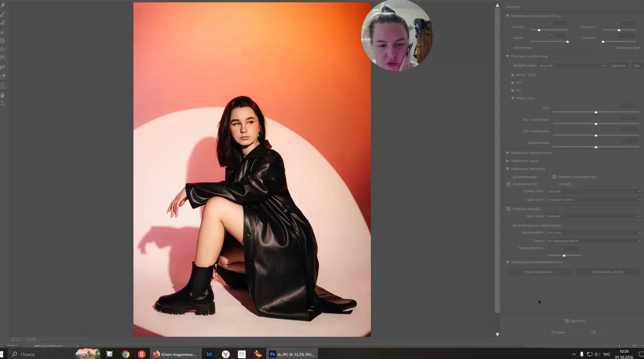This screenshot has height=359, width=644.
Task: Select the Reconstruct tool
Action: point(3,14)
